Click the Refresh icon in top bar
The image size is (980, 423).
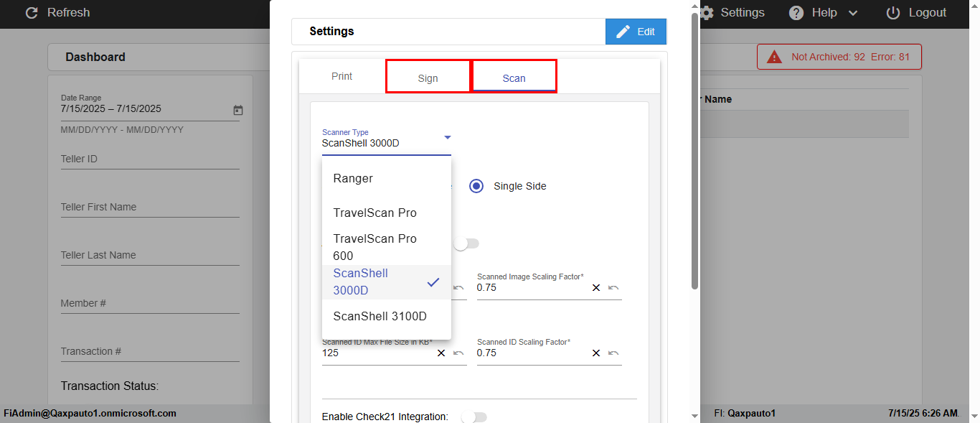click(32, 13)
